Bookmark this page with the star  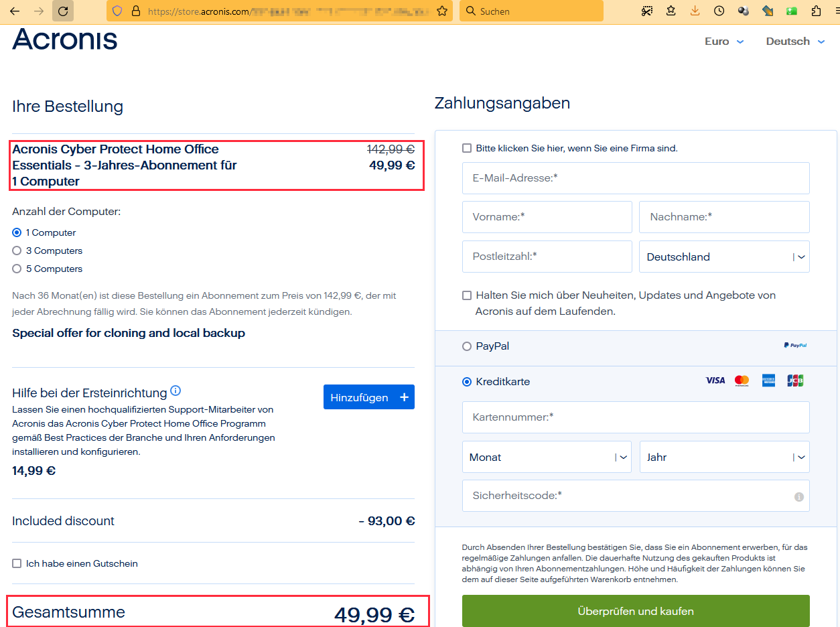[441, 11]
